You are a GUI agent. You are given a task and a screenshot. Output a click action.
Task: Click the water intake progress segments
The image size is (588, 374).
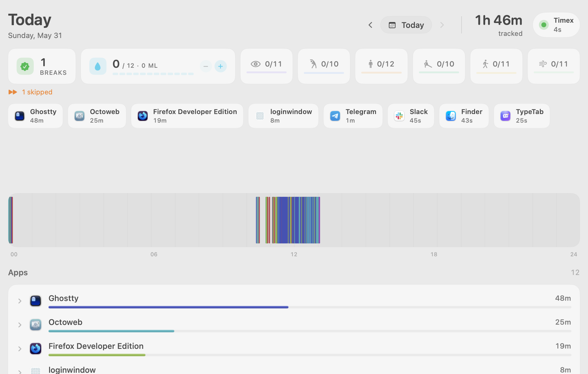coord(153,74)
